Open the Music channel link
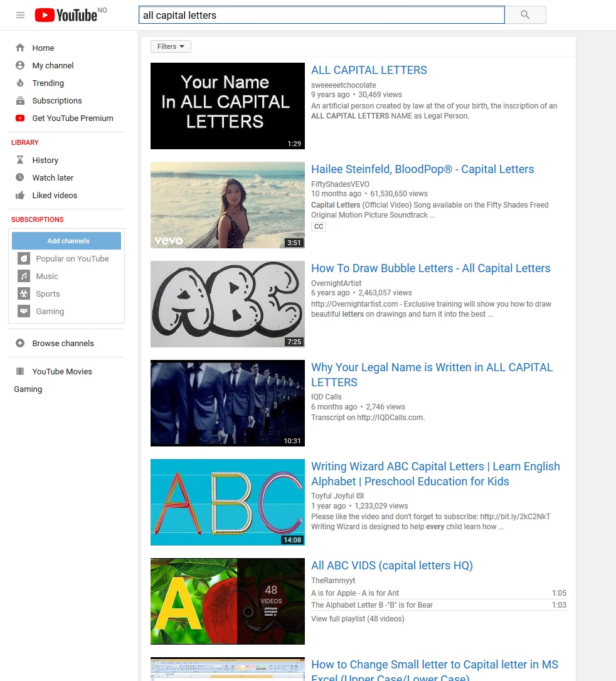616x681 pixels. [x=47, y=276]
